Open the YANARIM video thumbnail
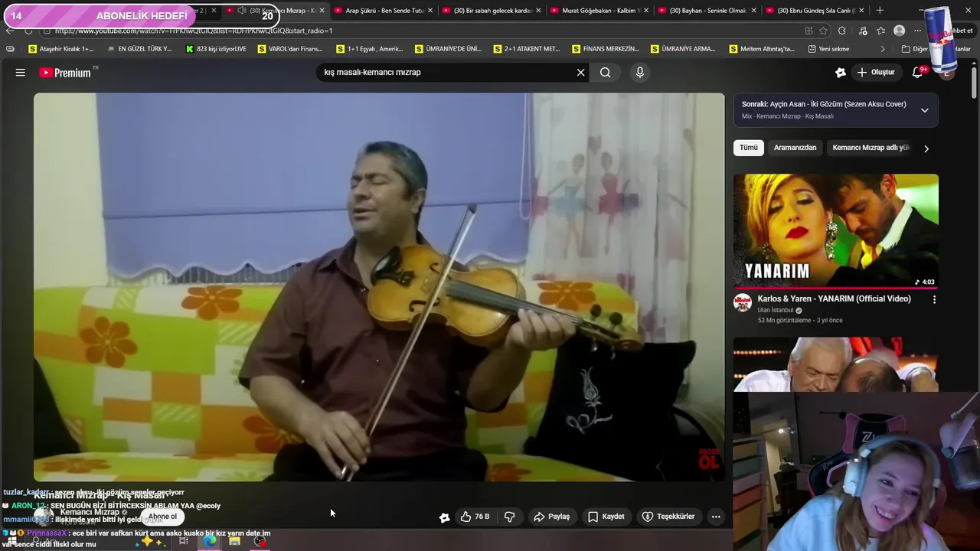Viewport: 980px width, 551px height. click(835, 231)
